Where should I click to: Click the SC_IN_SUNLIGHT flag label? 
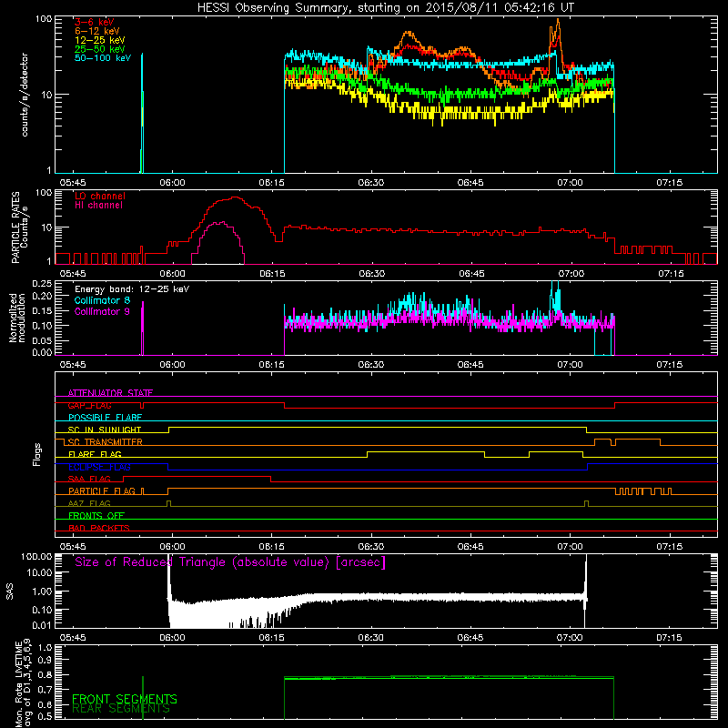pos(105,430)
